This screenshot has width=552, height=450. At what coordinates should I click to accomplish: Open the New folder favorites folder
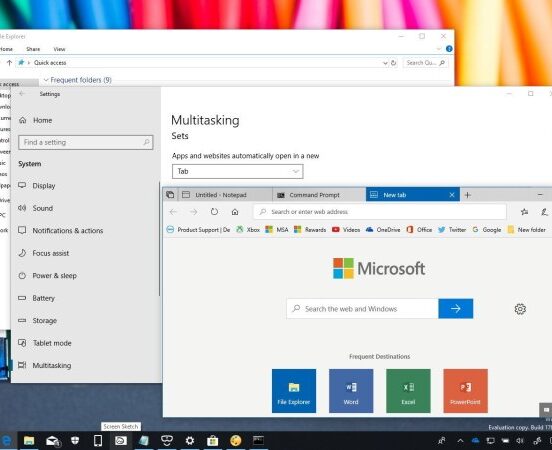click(x=526, y=230)
